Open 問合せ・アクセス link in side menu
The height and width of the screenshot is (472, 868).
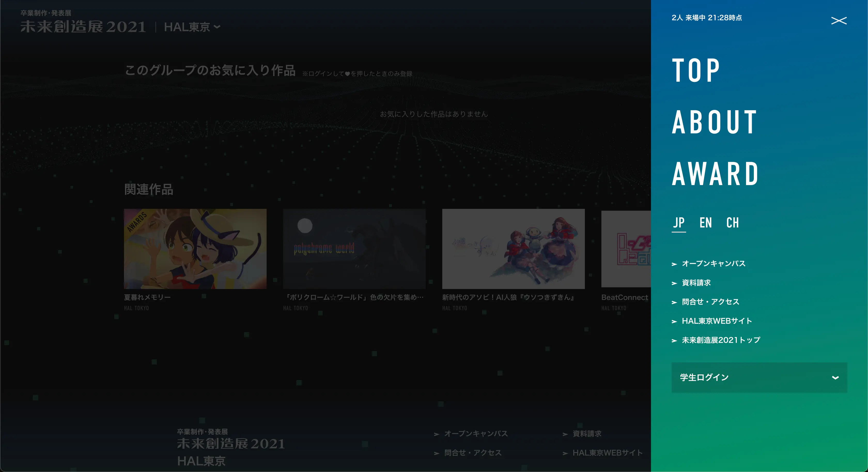point(710,302)
